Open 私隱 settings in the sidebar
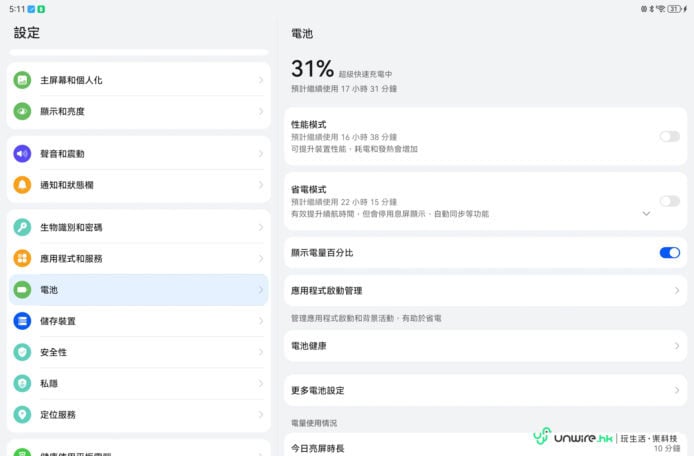This screenshot has height=456, width=694. pyautogui.click(x=138, y=383)
